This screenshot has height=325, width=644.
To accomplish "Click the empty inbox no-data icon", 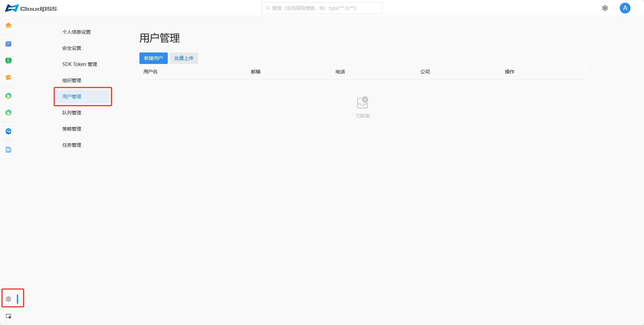I will coord(362,103).
